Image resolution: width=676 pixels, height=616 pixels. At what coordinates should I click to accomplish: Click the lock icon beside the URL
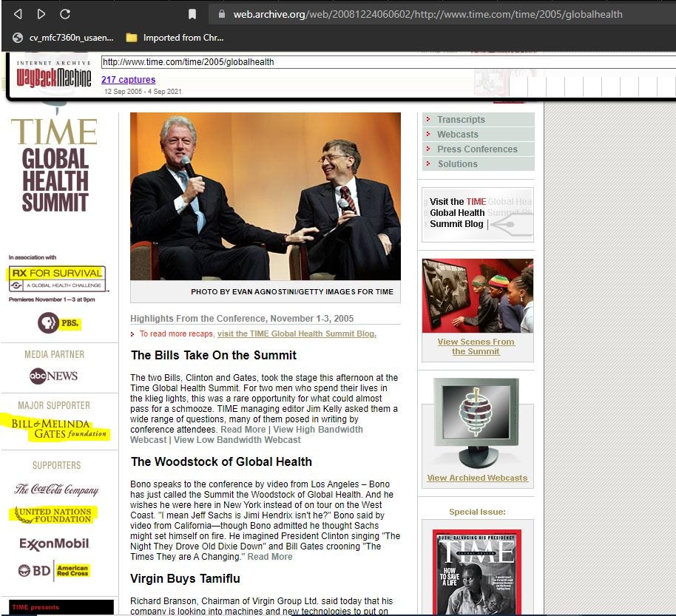pos(222,14)
